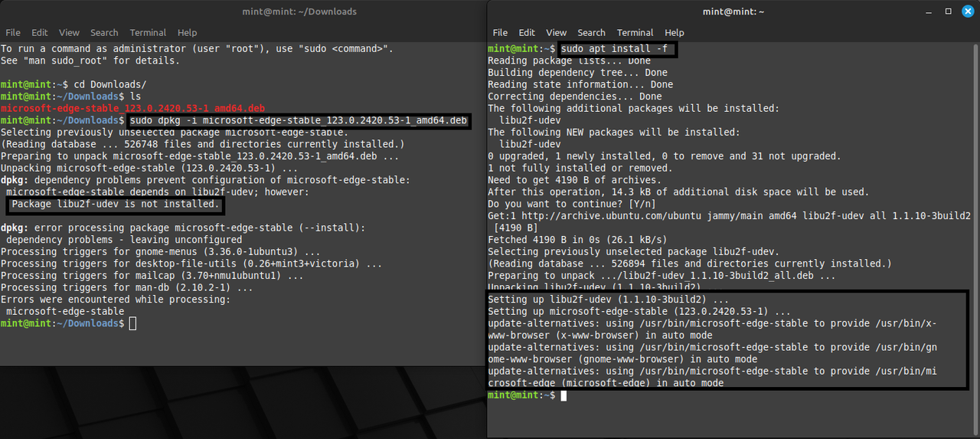Screen dimensions: 980x439
Task: Click the red .deb filename in ls output
Action: click(134, 109)
